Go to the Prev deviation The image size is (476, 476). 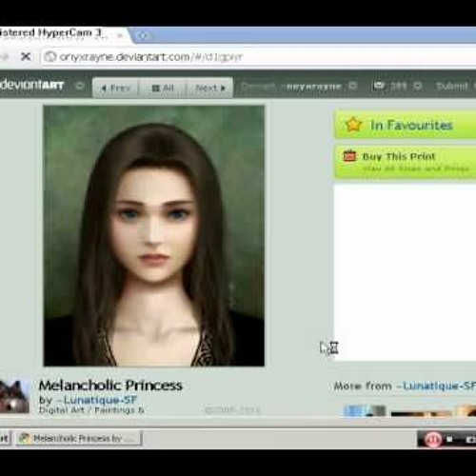click(x=115, y=88)
